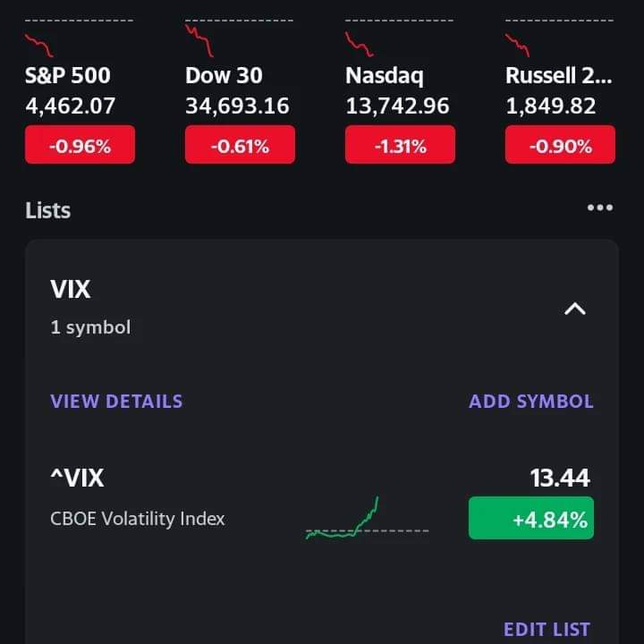Toggle the Nasdaq -1.31% change badge

400,145
